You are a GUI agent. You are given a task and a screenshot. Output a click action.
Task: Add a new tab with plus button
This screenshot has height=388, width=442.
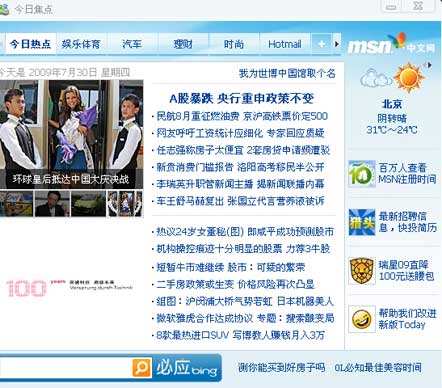pyautogui.click(x=321, y=44)
